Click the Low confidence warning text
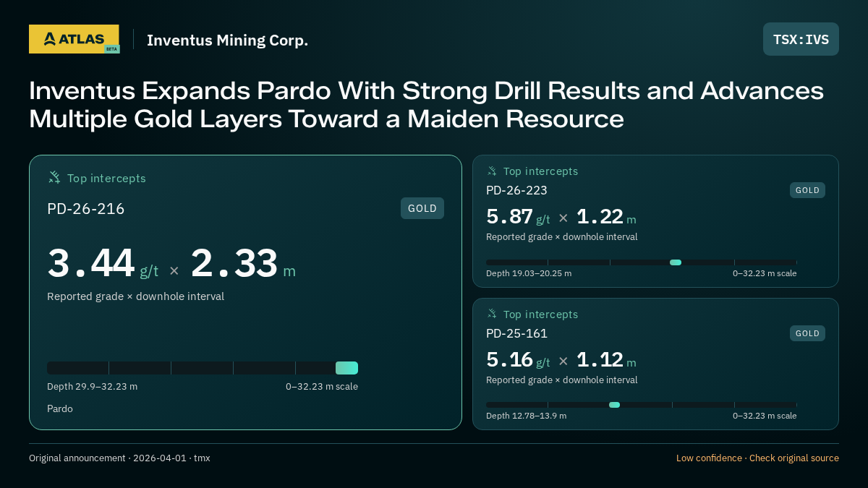This screenshot has height=488, width=868. pos(709,458)
